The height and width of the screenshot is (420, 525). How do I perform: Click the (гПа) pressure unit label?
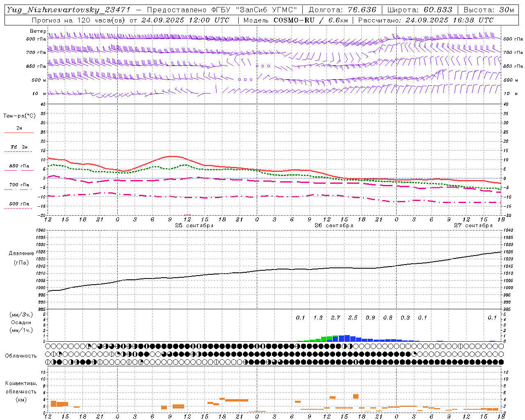point(21,263)
